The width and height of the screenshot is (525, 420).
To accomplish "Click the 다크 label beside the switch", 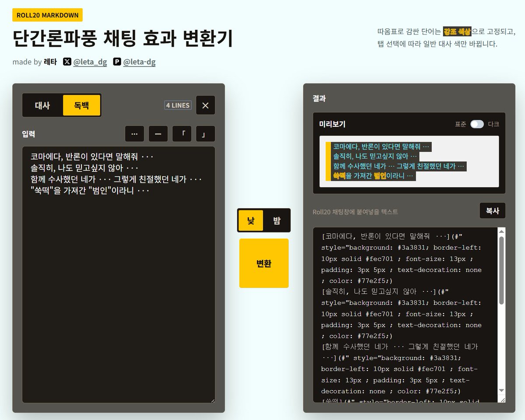I will 493,124.
